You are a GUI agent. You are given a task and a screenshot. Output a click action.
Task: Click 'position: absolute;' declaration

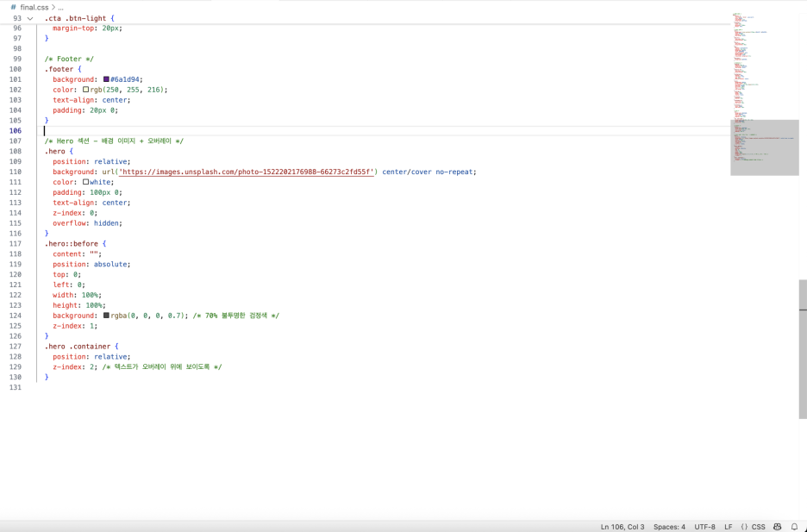(91, 264)
